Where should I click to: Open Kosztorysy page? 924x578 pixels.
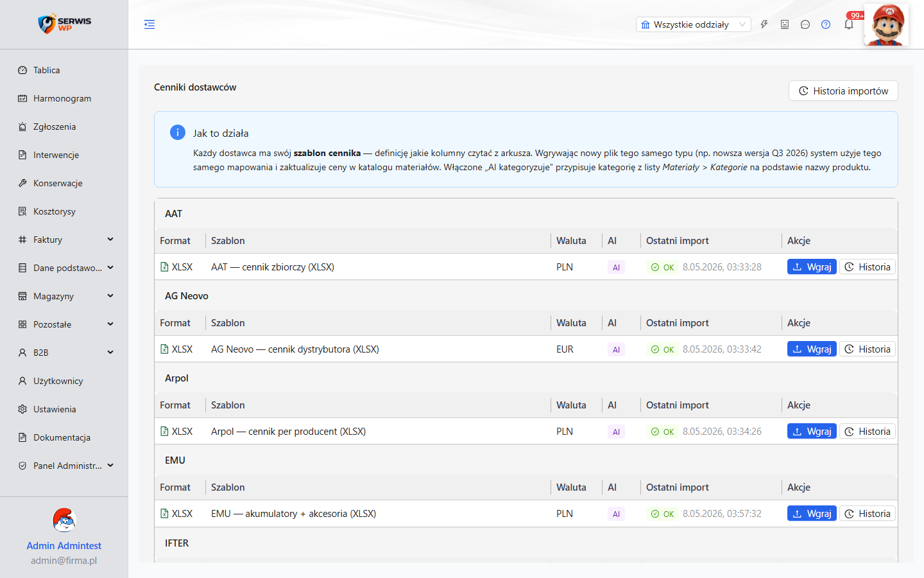(64, 211)
